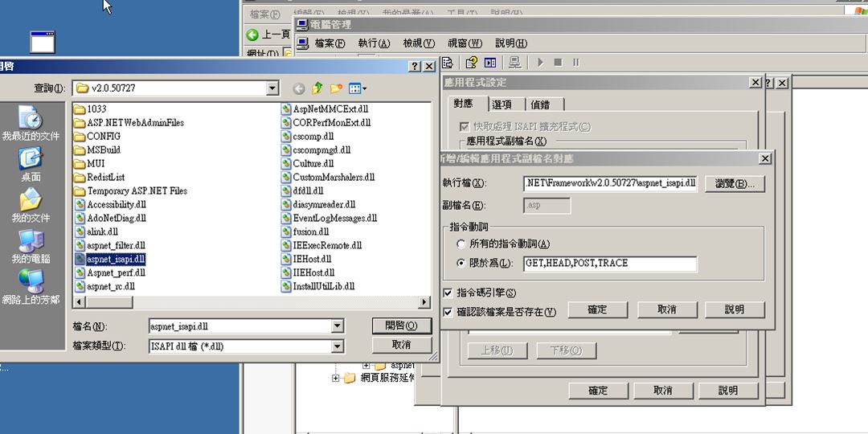
Task: Select 所有的指令動詞 radio button
Action: [461, 244]
